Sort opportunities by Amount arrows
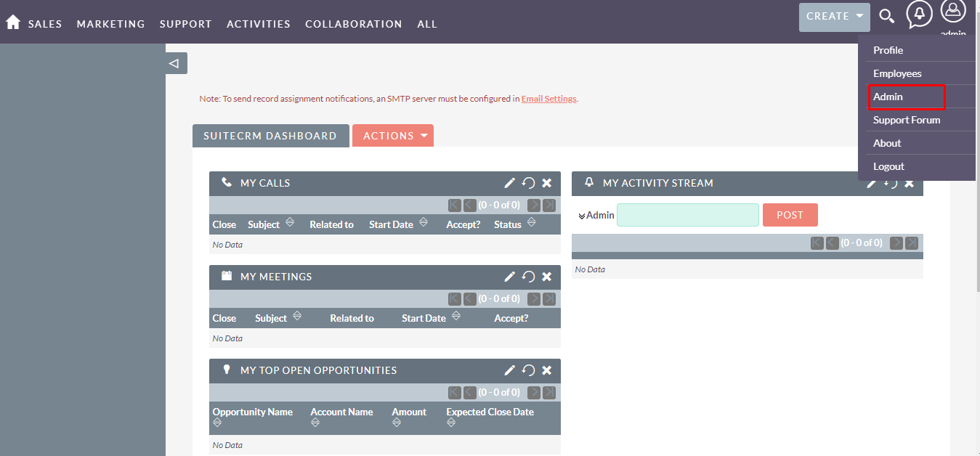This screenshot has width=980, height=456. click(x=397, y=423)
